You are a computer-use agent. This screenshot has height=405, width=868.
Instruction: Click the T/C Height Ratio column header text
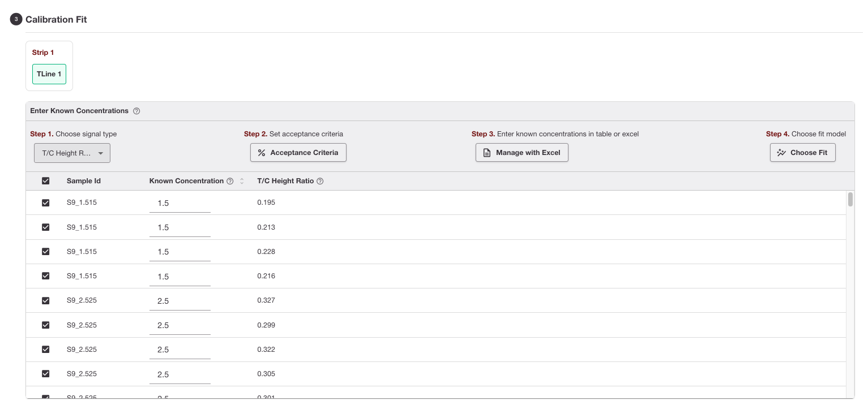tap(285, 181)
